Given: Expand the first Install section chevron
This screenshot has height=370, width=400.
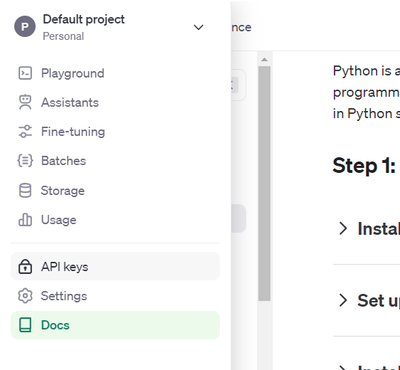Looking at the screenshot, I should click(343, 229).
